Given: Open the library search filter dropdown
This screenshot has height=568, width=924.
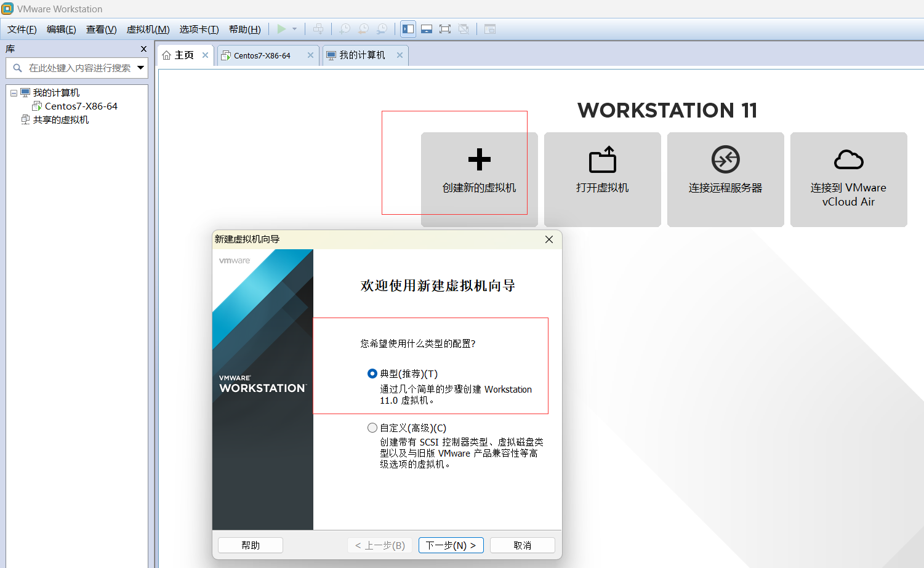Looking at the screenshot, I should 141,68.
